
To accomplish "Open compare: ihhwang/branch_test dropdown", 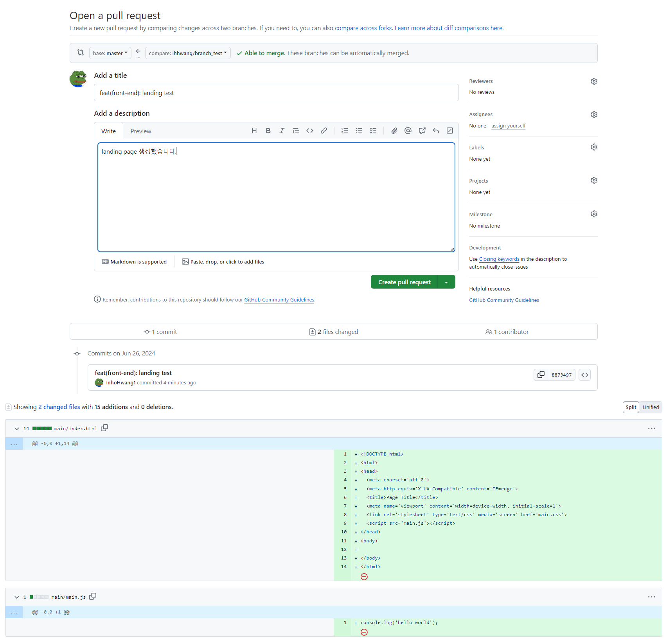I will tap(188, 53).
